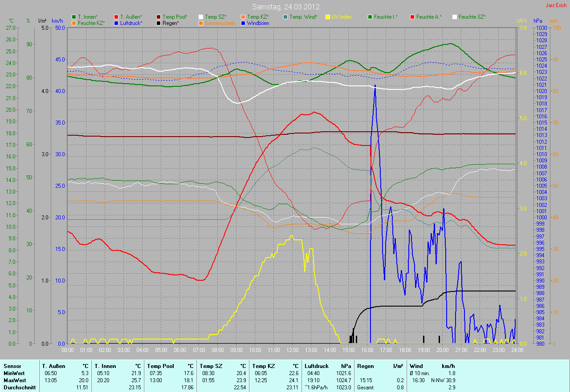Click the T. Außen average value '11.51'
Image resolution: width=570 pixels, height=392 pixels.
(x=82, y=388)
